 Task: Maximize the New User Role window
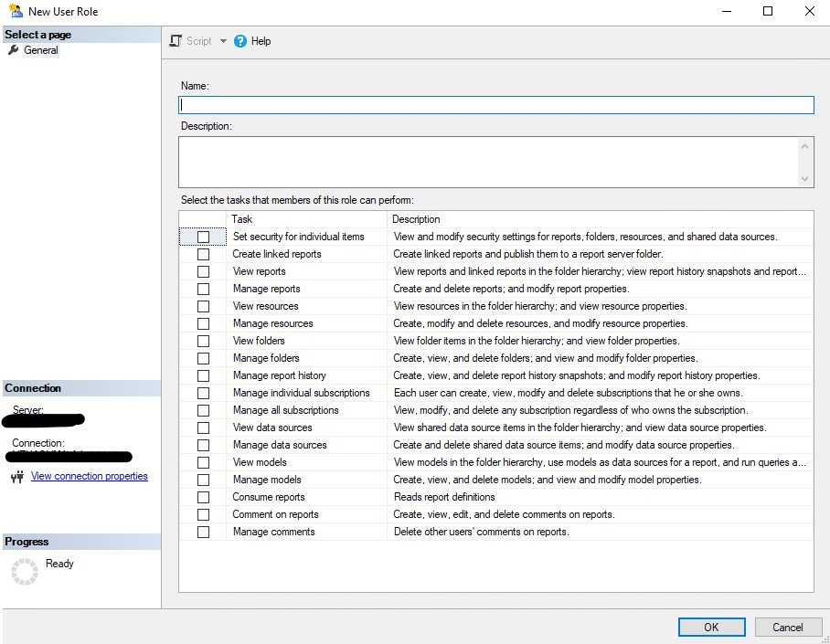(x=768, y=11)
